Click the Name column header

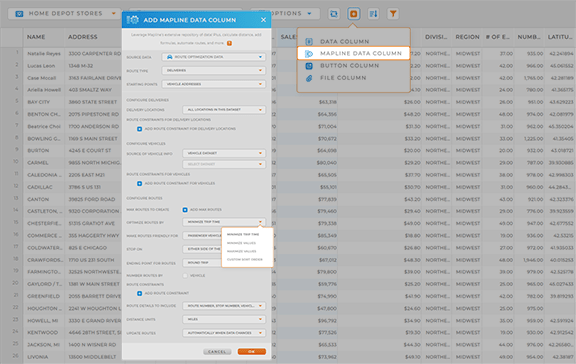36,37
